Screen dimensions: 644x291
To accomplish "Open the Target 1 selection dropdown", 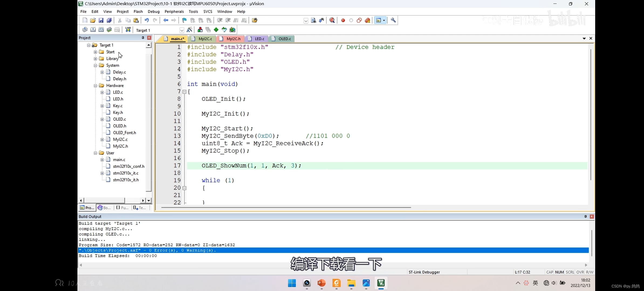I will coord(182,30).
